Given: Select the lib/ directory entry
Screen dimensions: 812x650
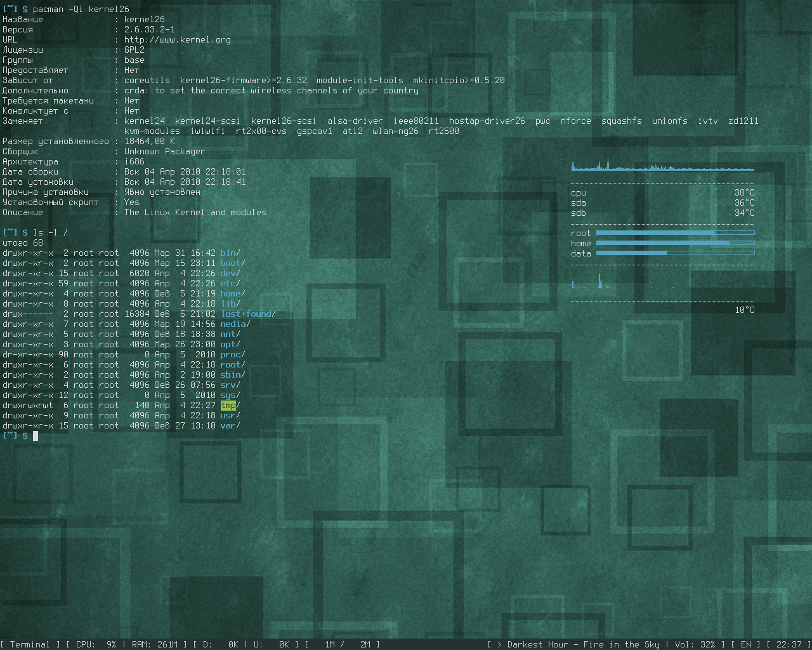Looking at the screenshot, I should (x=230, y=303).
